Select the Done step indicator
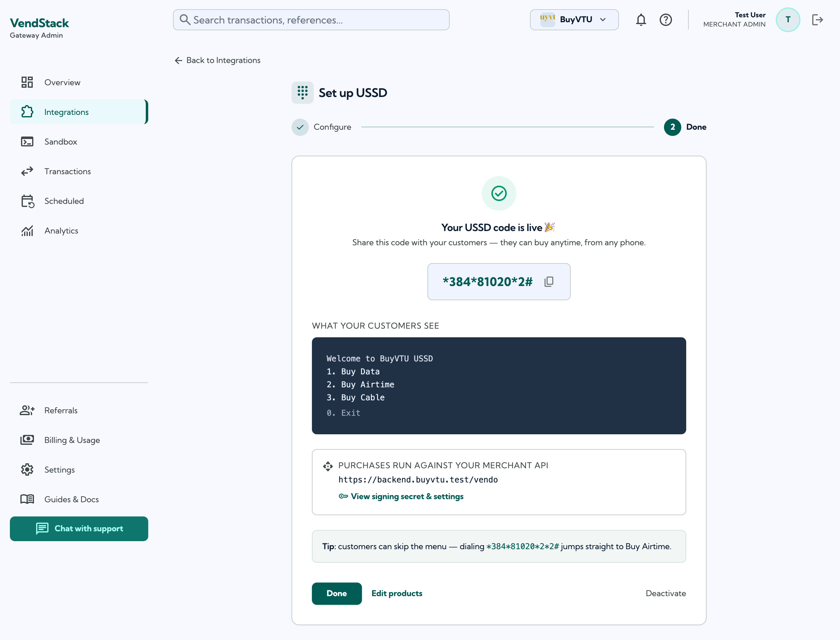Screen dimensions: 840x640 [x=685, y=127]
